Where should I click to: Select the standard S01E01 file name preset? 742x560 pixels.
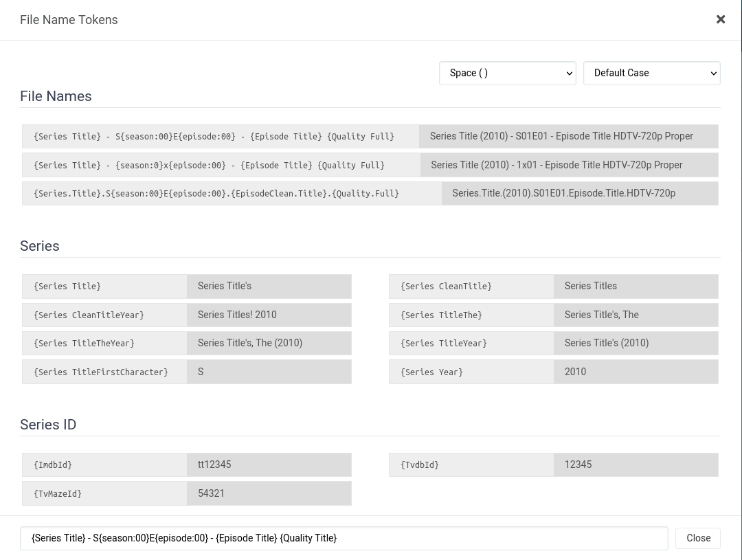(x=220, y=136)
